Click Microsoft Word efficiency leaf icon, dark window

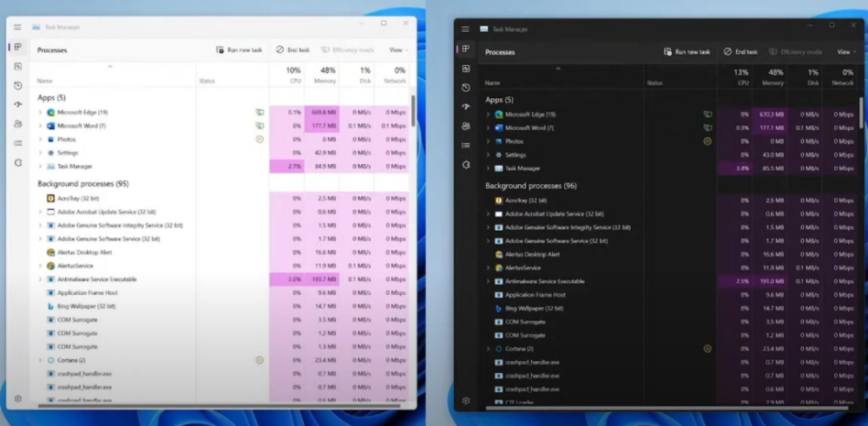point(707,128)
